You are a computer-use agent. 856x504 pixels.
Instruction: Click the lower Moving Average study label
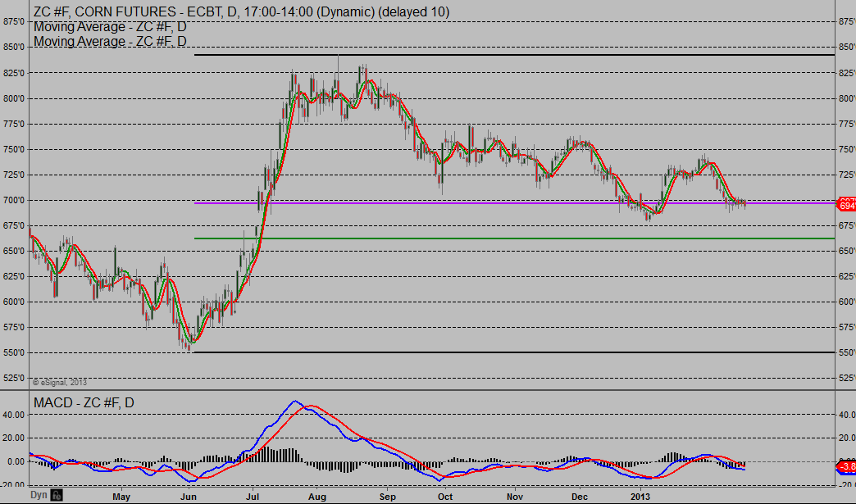(110, 41)
